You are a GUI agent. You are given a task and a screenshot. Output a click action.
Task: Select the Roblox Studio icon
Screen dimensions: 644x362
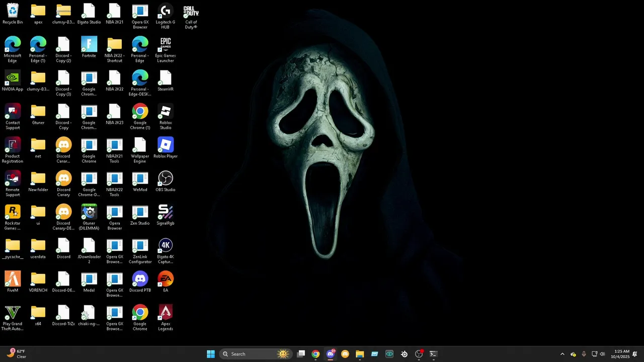166,117
